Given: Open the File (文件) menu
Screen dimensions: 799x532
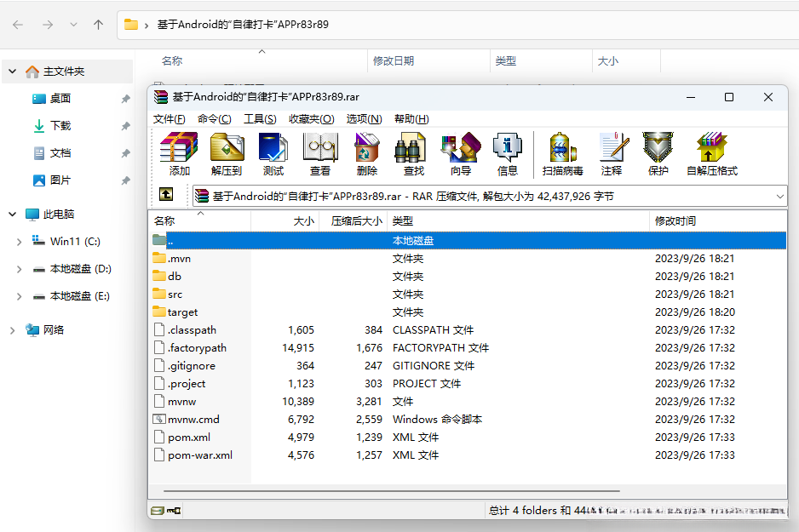Looking at the screenshot, I should [x=170, y=119].
